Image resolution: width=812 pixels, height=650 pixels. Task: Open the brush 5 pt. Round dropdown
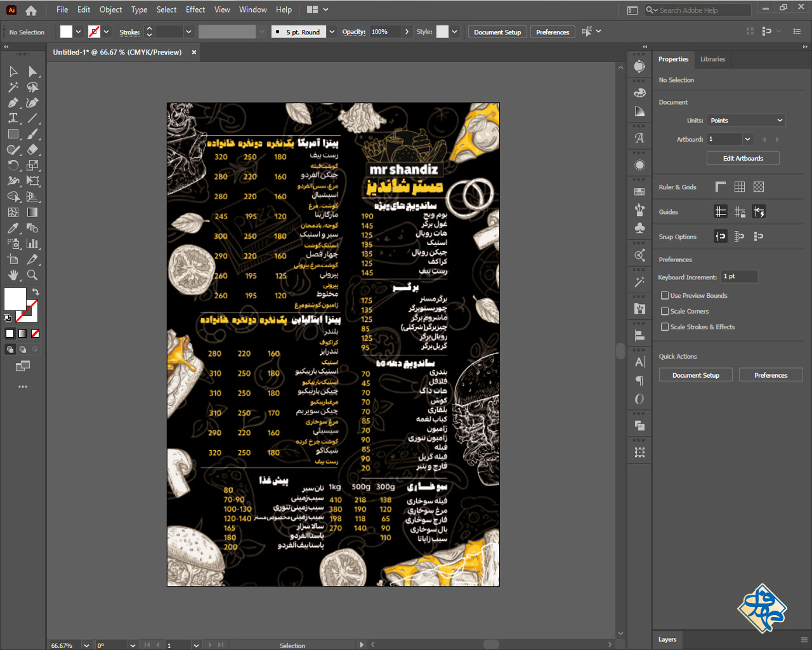332,32
